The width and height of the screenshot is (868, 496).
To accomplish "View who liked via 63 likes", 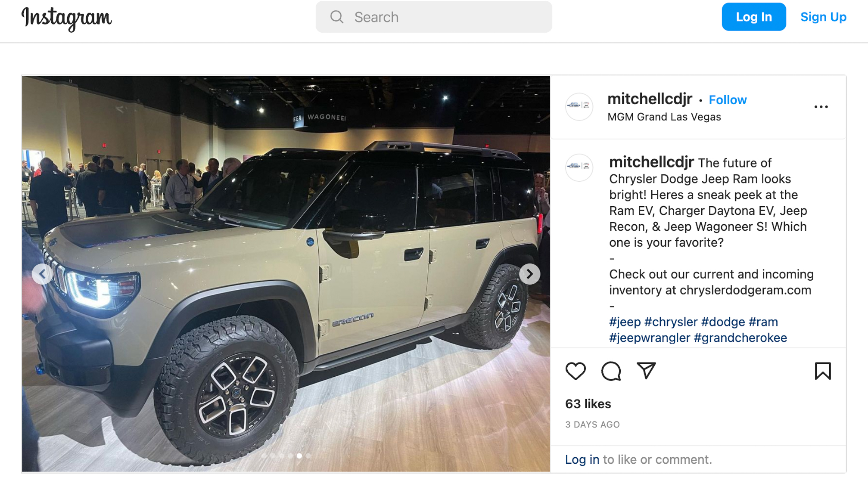I will (588, 404).
